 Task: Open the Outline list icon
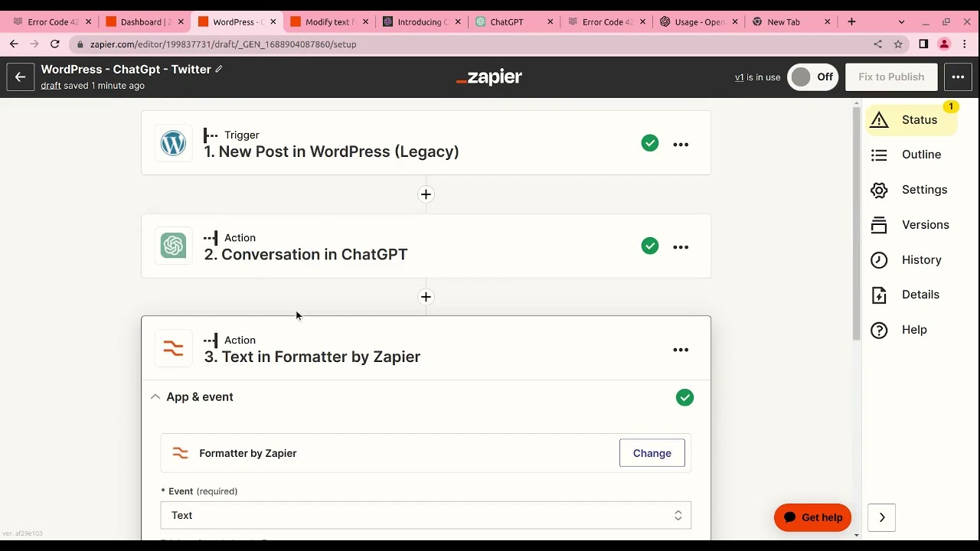(879, 155)
